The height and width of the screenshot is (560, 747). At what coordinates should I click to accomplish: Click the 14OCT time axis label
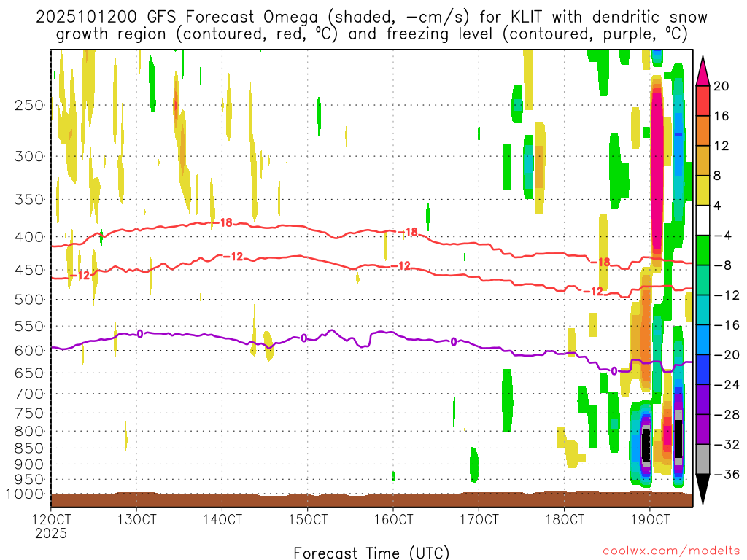[x=222, y=519]
